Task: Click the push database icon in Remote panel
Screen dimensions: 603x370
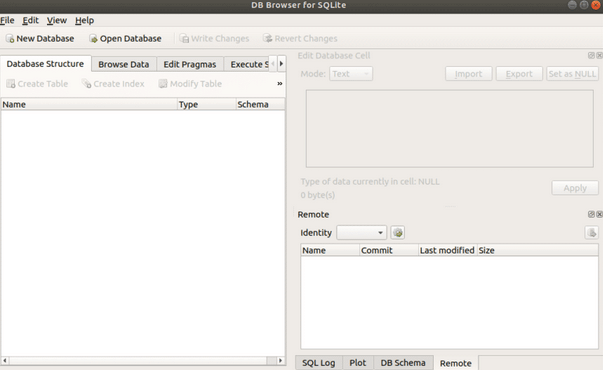Action: tap(591, 233)
